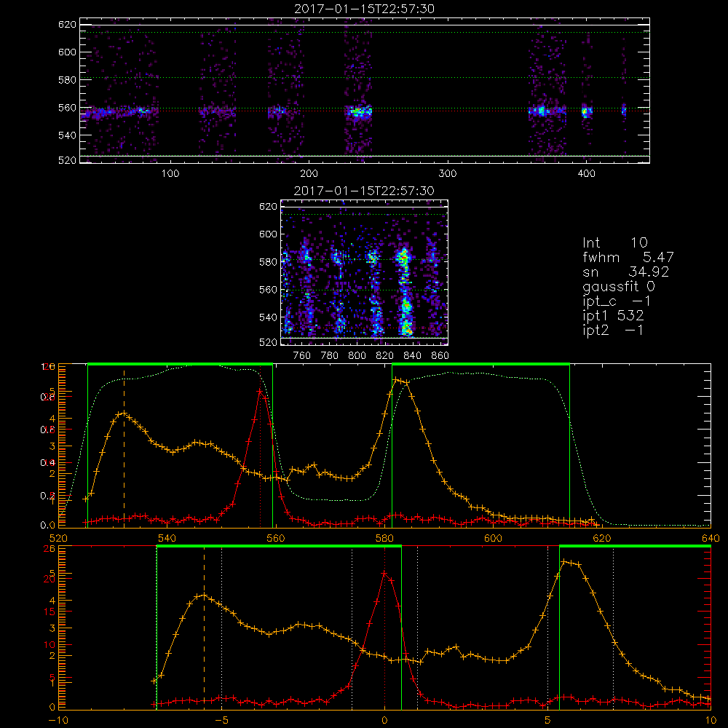This screenshot has width=728, height=728.
Task: Click x-axis label 840 of middle image
Action: point(412,356)
